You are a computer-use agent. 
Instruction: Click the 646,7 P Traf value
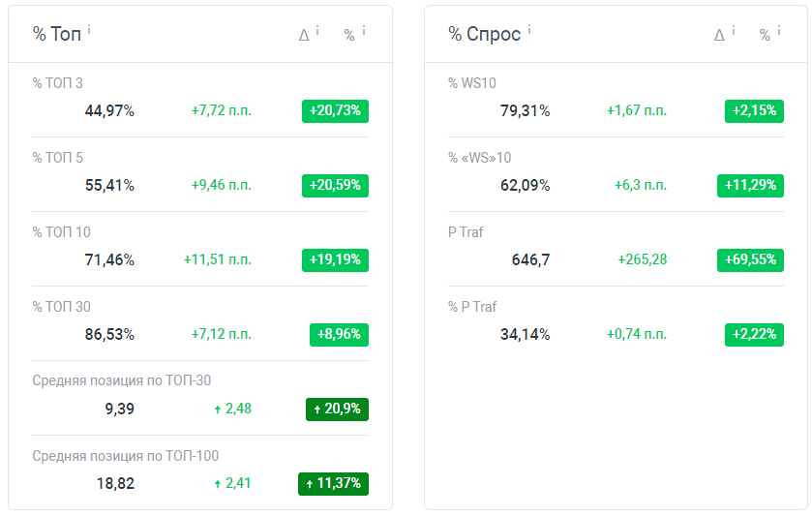point(530,260)
